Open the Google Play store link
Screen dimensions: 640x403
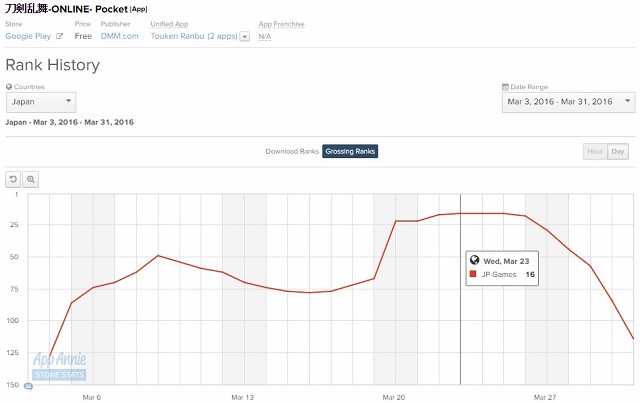click(28, 36)
